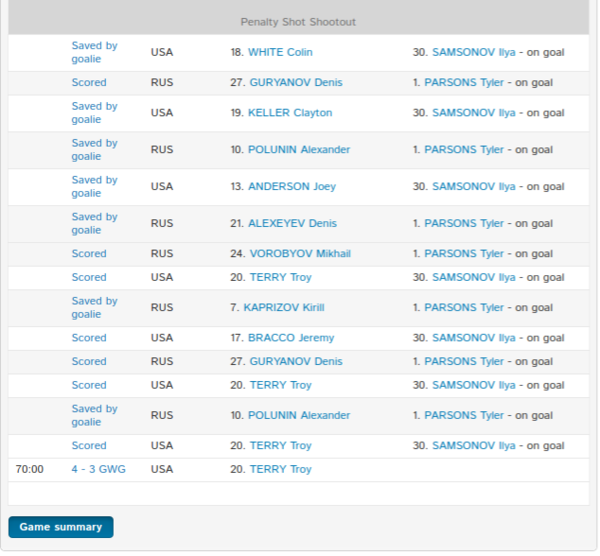
Task: Click 'Saved by goalie' in WHITE Colin row
Action: coord(95,52)
